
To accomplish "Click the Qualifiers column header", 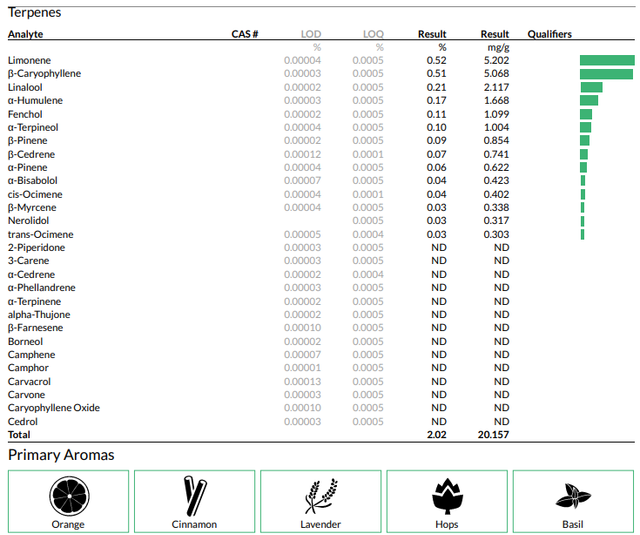I will [549, 34].
